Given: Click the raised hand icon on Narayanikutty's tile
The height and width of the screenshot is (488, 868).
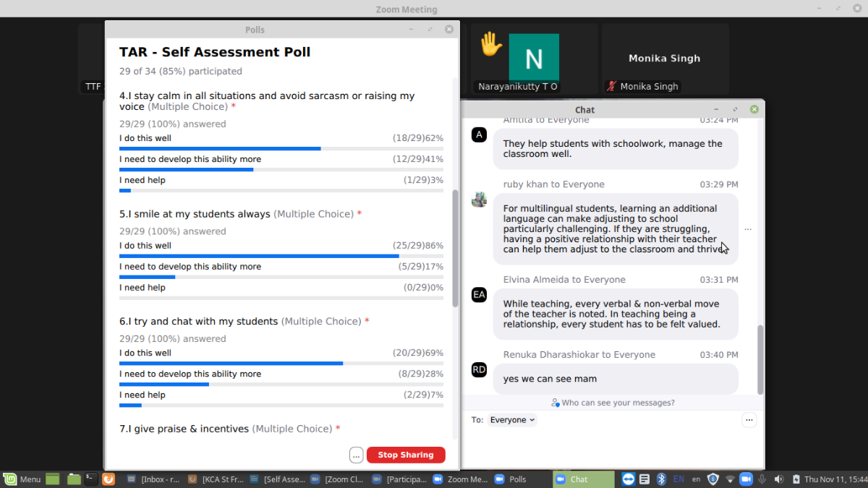Looking at the screenshot, I should click(x=491, y=45).
